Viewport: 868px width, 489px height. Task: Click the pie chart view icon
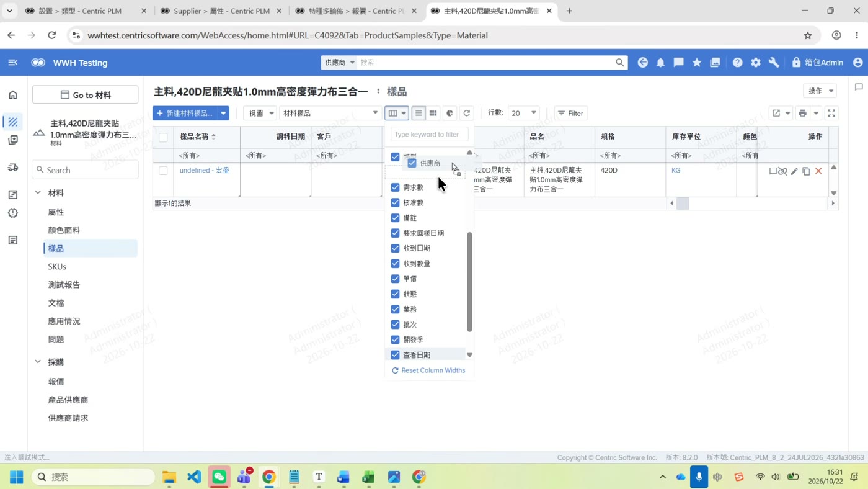(450, 114)
